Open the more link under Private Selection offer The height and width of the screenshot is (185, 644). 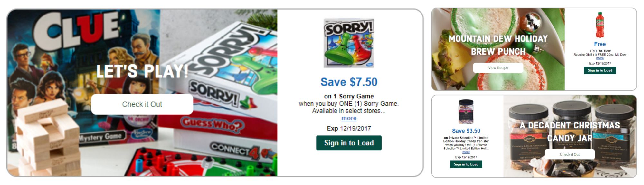click(466, 152)
